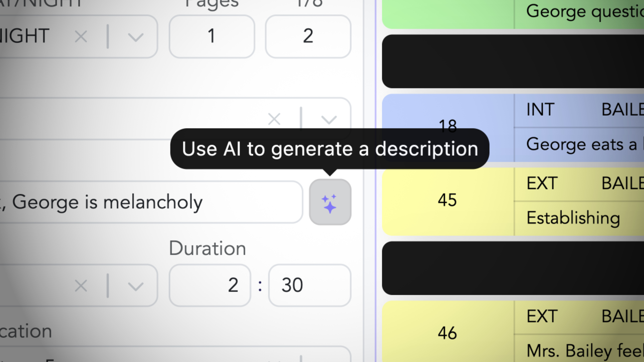Select scene 18 blue strip
The image size is (644, 362).
pos(513,128)
